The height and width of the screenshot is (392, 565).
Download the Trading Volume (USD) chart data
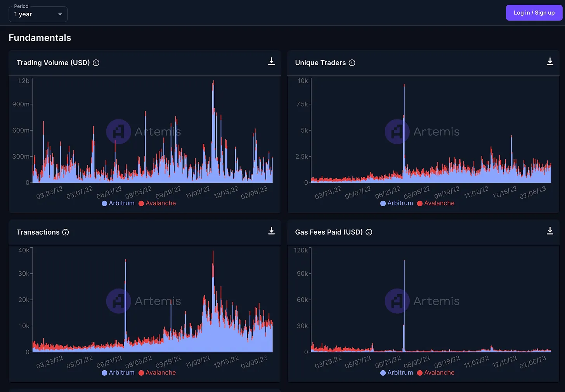click(x=272, y=62)
